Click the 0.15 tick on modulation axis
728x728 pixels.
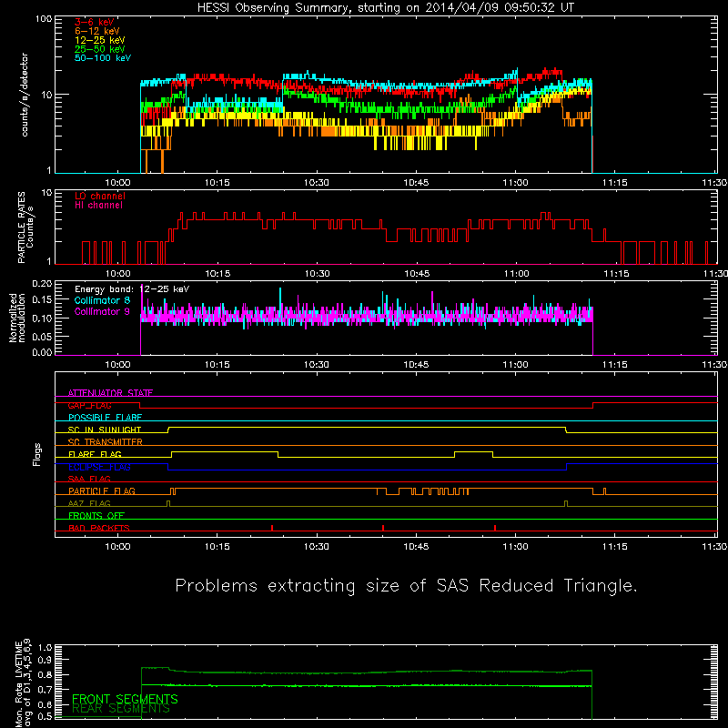click(42, 300)
